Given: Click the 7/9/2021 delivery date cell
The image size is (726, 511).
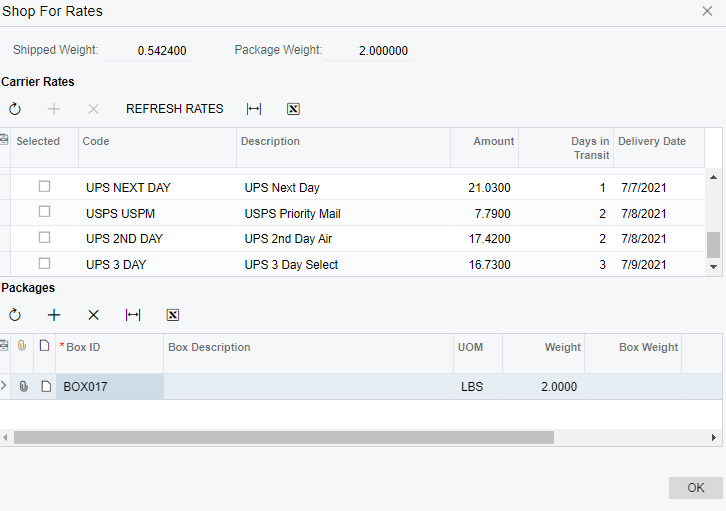Looking at the screenshot, I should [x=659, y=264].
